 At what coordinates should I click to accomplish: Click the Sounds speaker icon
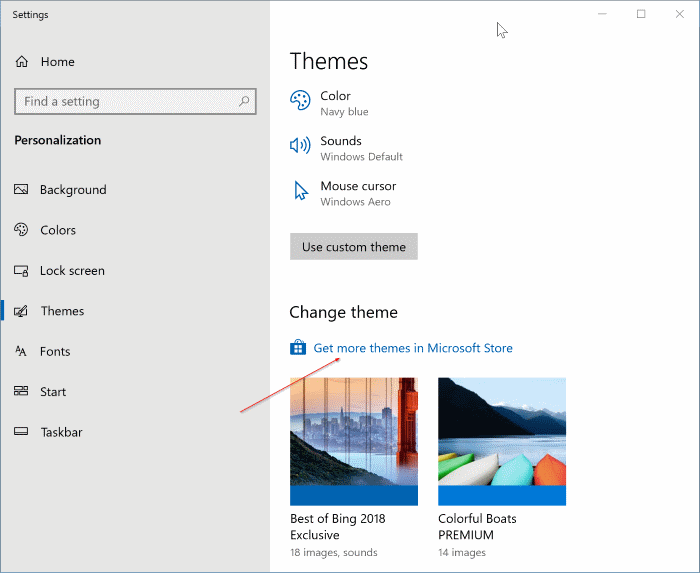click(x=300, y=145)
